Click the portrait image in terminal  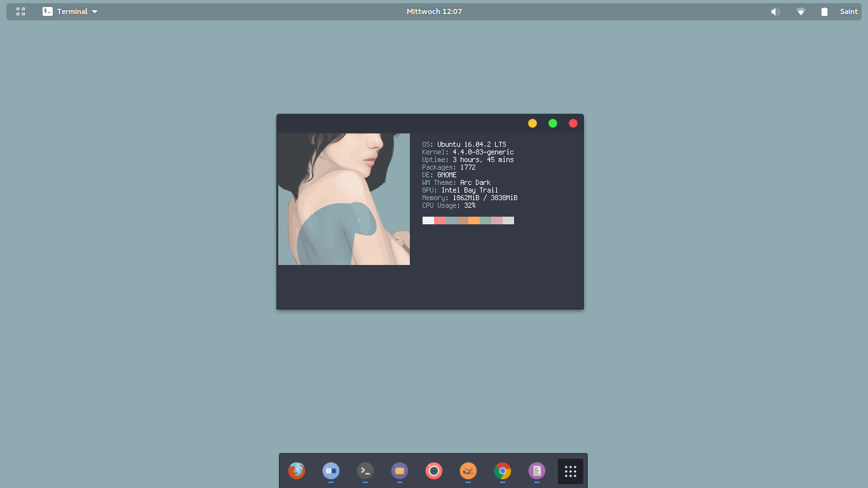tap(344, 199)
